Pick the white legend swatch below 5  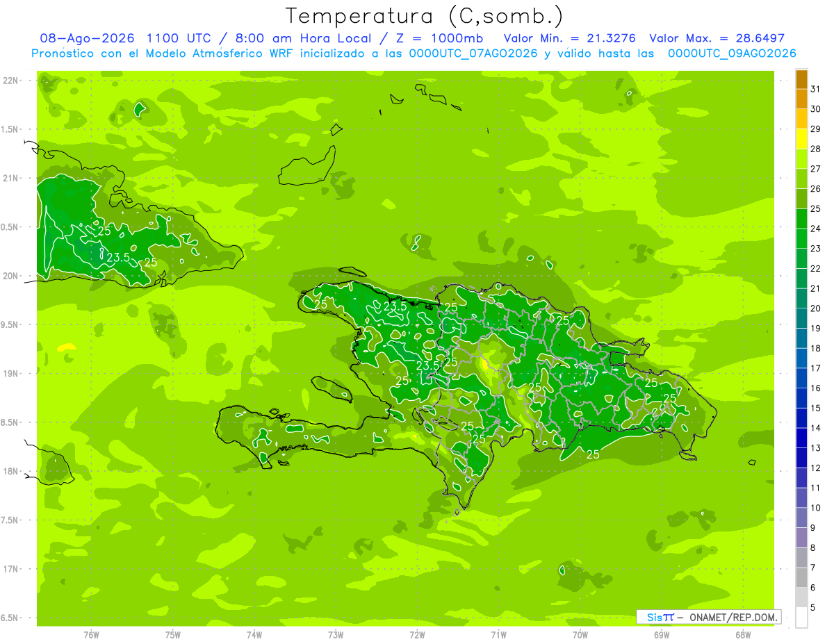(801, 618)
